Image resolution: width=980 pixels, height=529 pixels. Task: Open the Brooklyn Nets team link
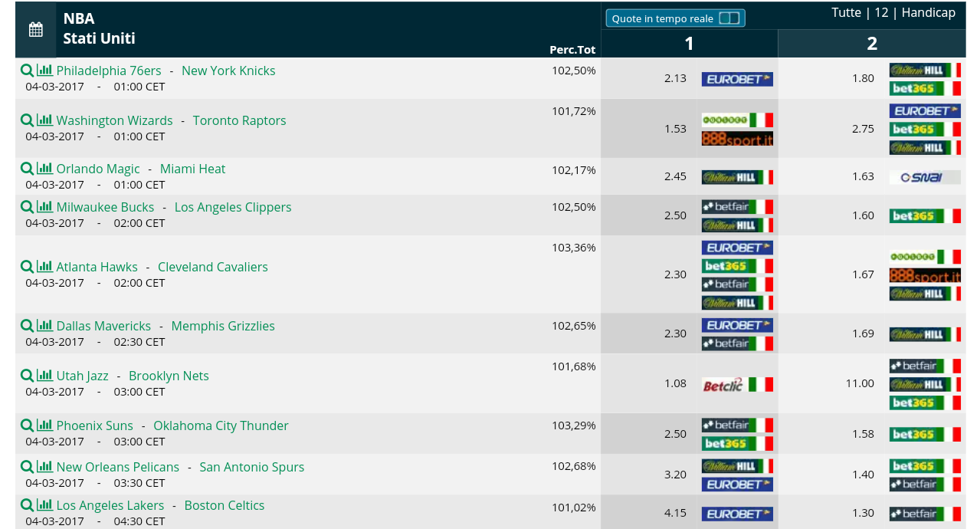tap(169, 376)
